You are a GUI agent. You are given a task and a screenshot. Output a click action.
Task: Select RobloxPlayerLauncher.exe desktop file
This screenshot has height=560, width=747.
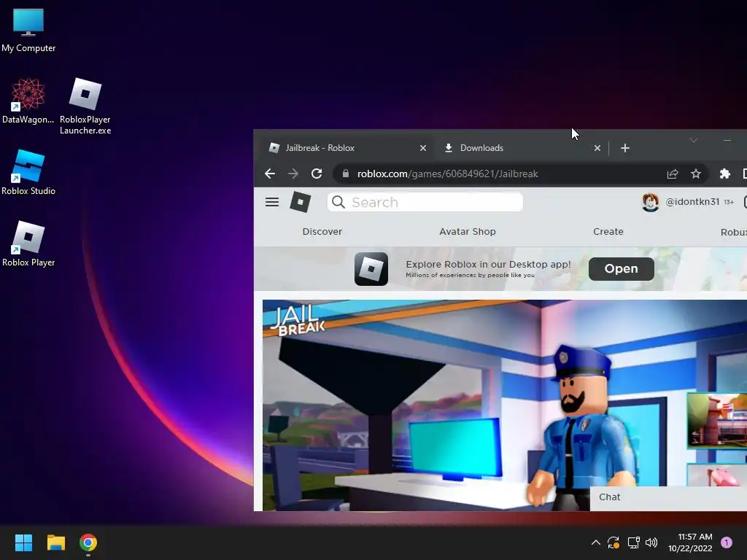pos(85,106)
